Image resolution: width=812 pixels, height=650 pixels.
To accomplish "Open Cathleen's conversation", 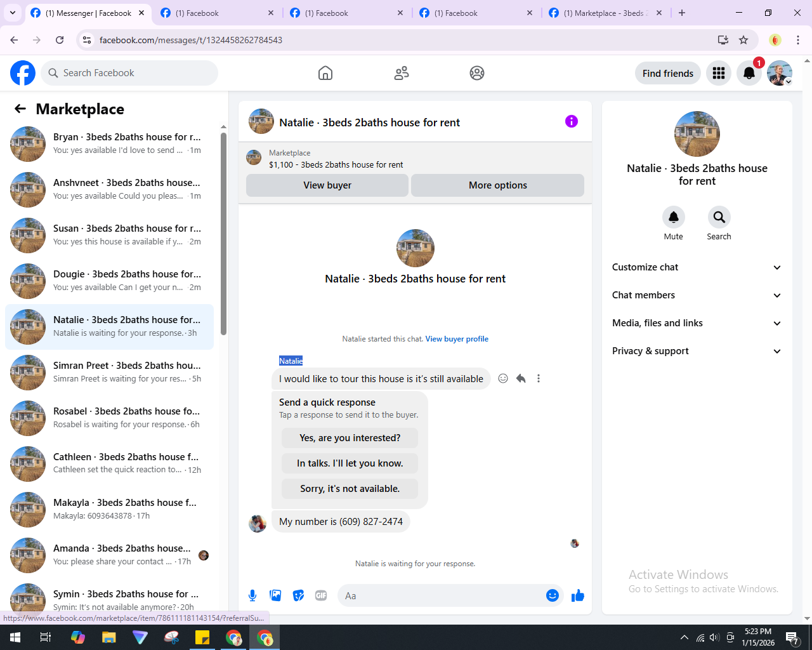I will click(109, 464).
